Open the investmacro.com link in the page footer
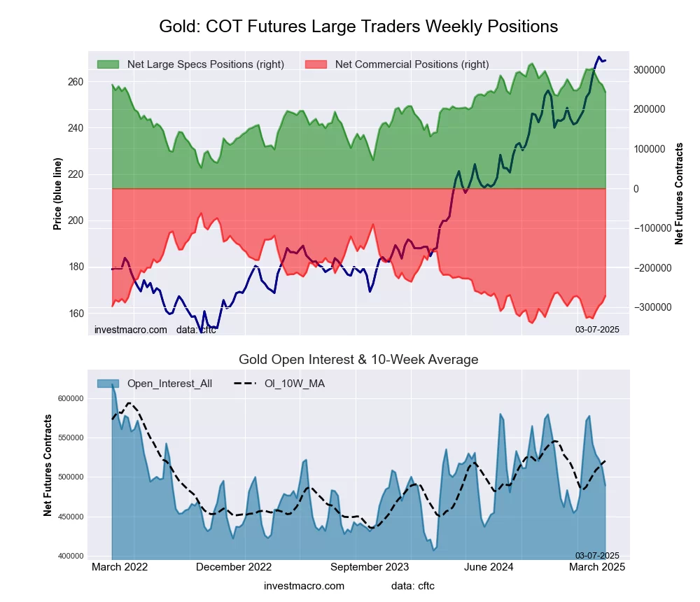Image resolution: width=700 pixels, height=602 pixels. (304, 585)
